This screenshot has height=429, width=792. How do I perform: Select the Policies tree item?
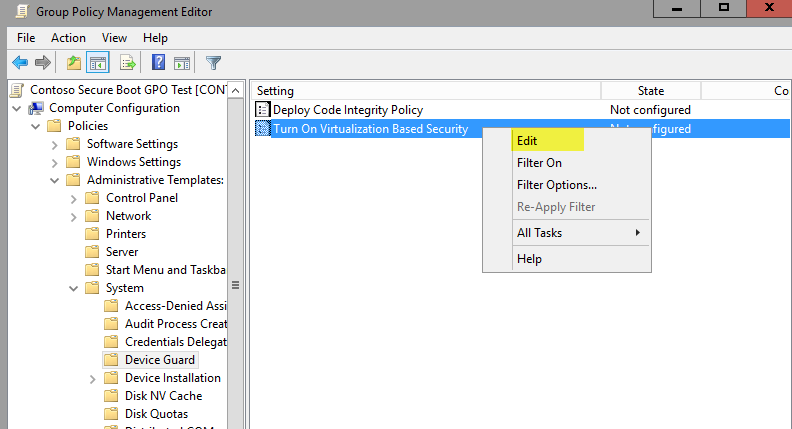tap(88, 126)
